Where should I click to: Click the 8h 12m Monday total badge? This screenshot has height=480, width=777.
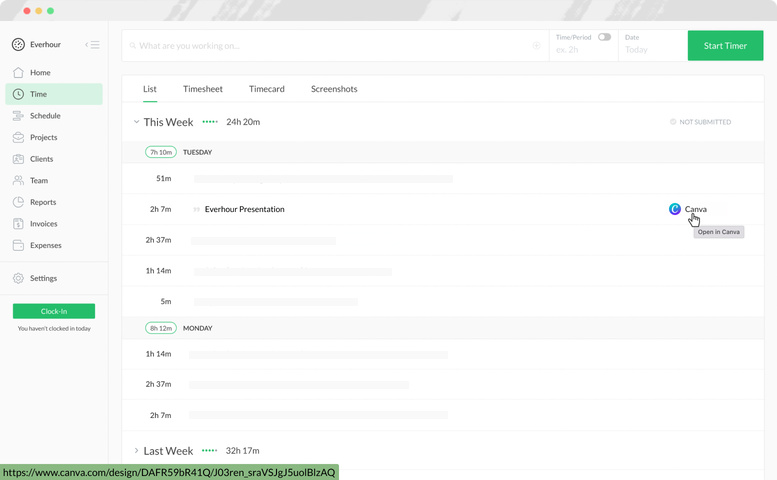(x=161, y=328)
